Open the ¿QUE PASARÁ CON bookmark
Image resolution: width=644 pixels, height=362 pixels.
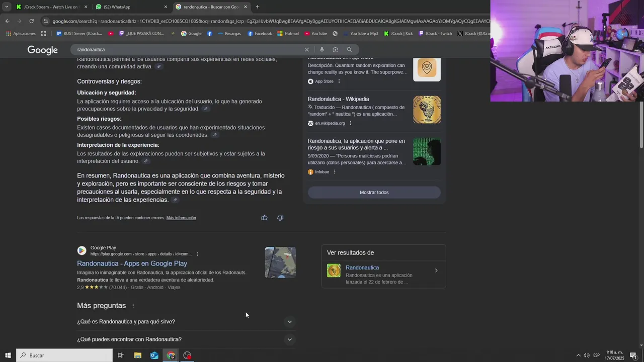coord(141,34)
